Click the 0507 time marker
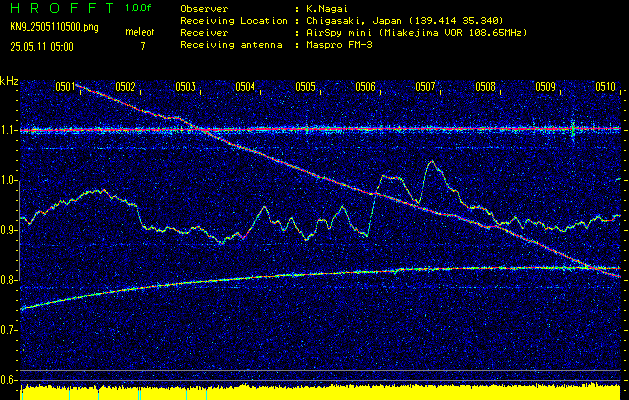Image resolution: width=629 pixels, height=400 pixels. point(425,86)
